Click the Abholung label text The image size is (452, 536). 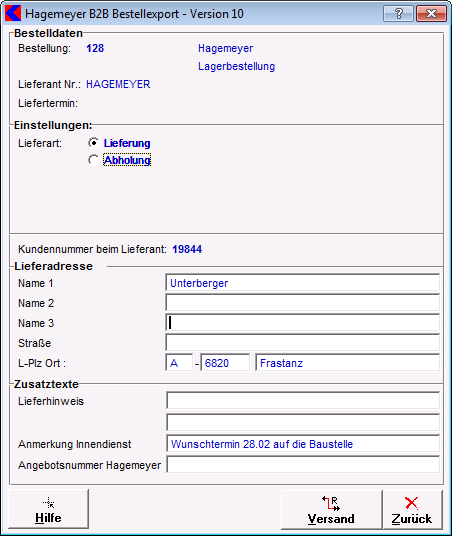(x=127, y=160)
